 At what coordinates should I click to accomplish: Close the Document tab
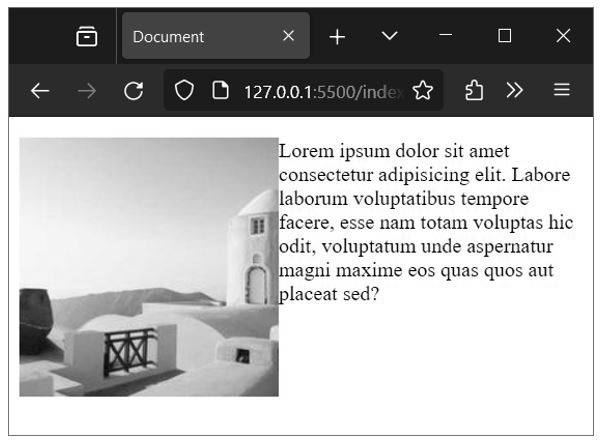click(288, 37)
